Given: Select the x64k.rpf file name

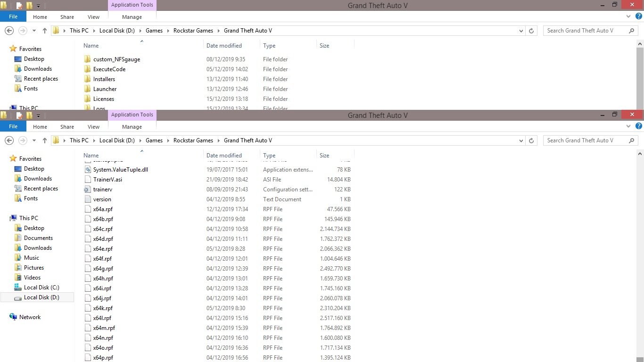Looking at the screenshot, I should pos(103,308).
